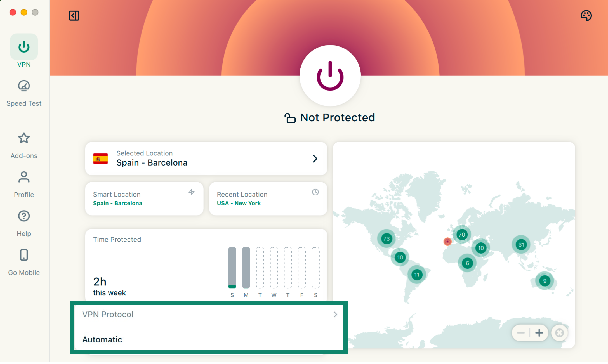Open the theme palette icon
Image resolution: width=608 pixels, height=364 pixels.
tap(586, 15)
